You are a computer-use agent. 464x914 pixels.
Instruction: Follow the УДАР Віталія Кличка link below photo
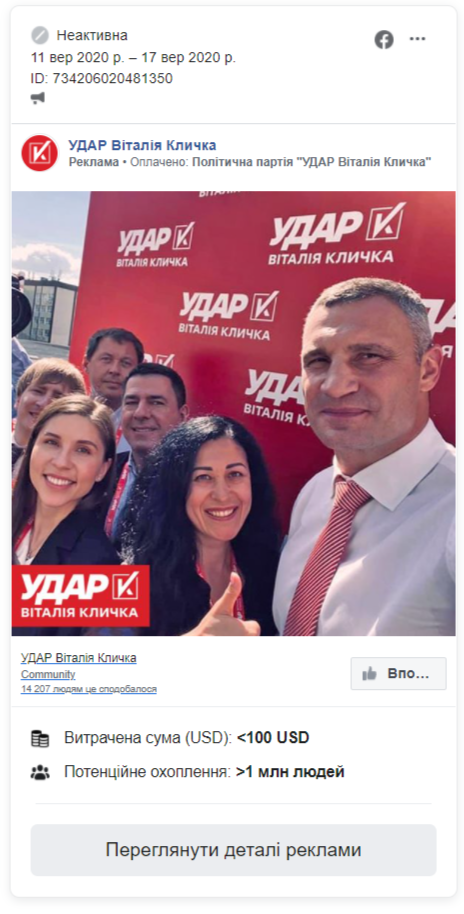[79, 658]
